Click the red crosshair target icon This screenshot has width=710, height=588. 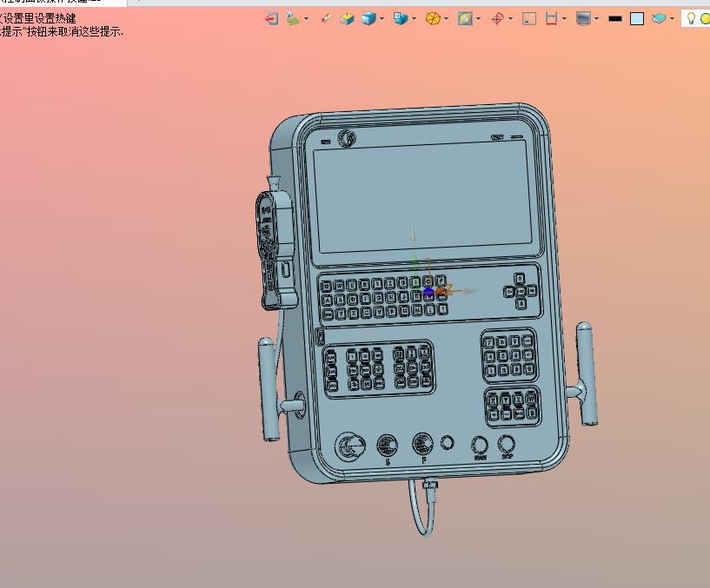click(x=497, y=18)
